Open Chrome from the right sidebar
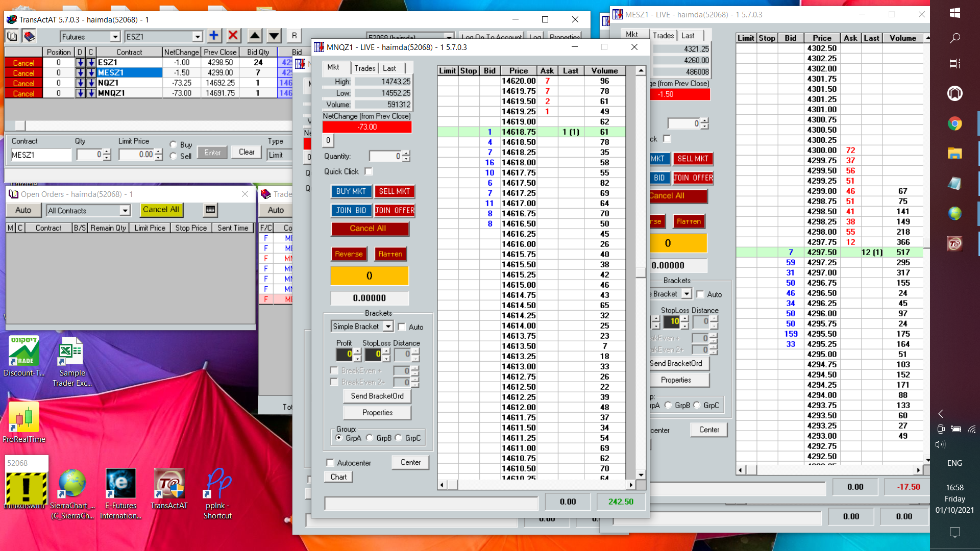The image size is (980, 551). [x=954, y=123]
